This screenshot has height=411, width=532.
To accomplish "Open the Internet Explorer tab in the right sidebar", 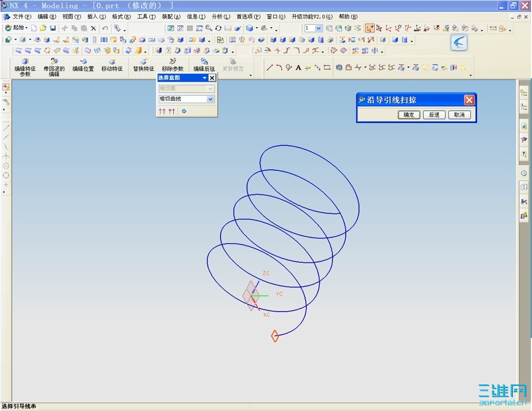I will 524,126.
